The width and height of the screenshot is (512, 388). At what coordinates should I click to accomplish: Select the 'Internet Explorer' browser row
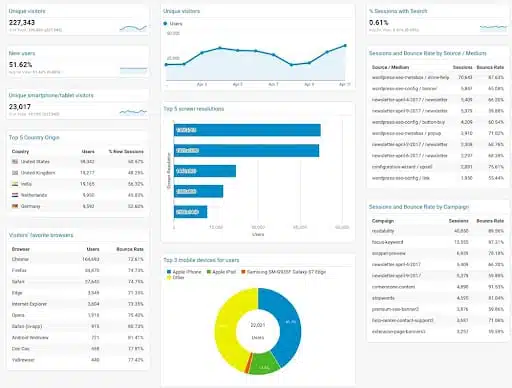[x=78, y=304]
